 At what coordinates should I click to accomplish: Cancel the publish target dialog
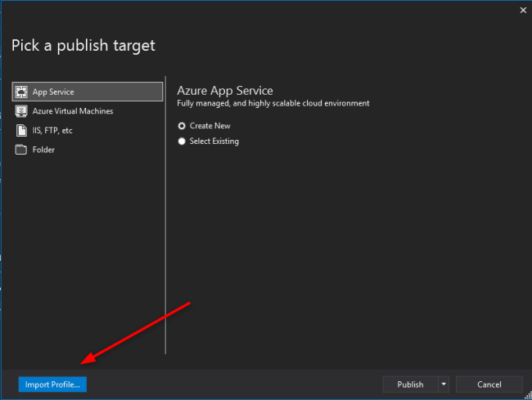click(489, 384)
